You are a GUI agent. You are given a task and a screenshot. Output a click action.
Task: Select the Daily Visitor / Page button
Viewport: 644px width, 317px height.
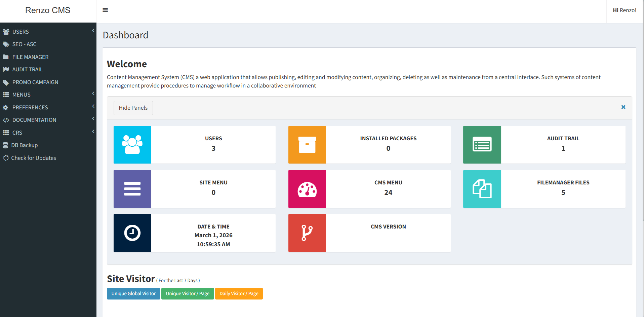click(239, 293)
